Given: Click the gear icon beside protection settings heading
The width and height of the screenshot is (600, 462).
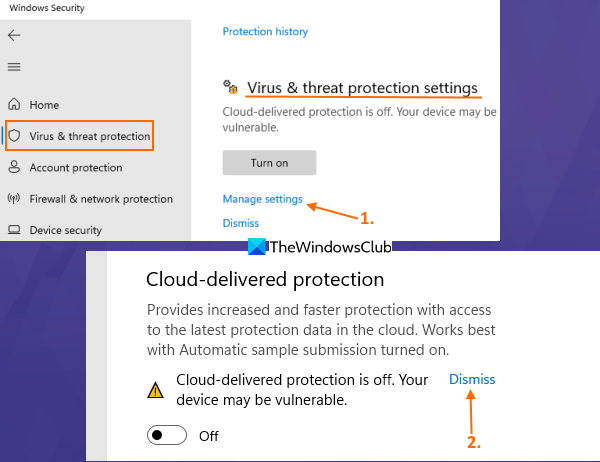Looking at the screenshot, I should [231, 88].
